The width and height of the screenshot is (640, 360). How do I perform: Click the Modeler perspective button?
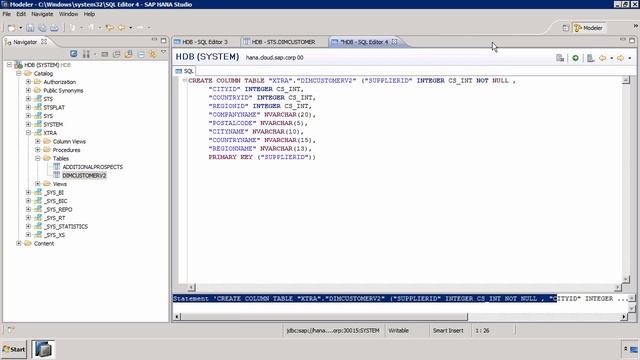pos(589,28)
